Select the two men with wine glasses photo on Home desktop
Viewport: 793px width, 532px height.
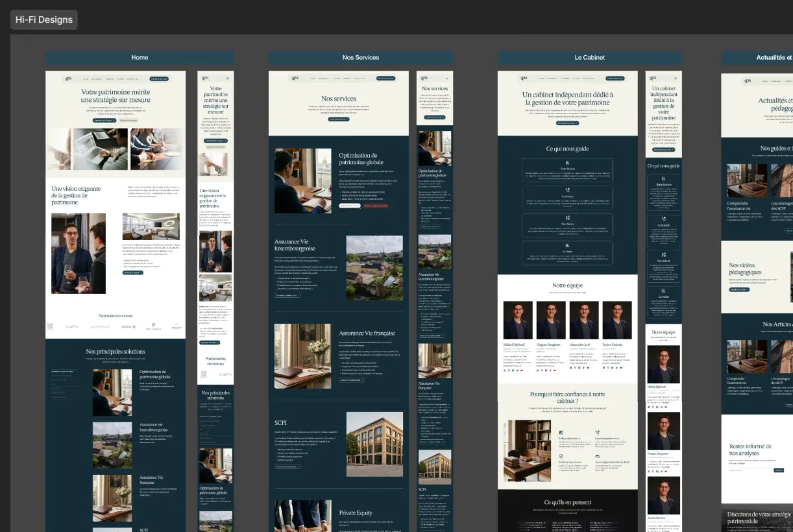click(x=79, y=254)
